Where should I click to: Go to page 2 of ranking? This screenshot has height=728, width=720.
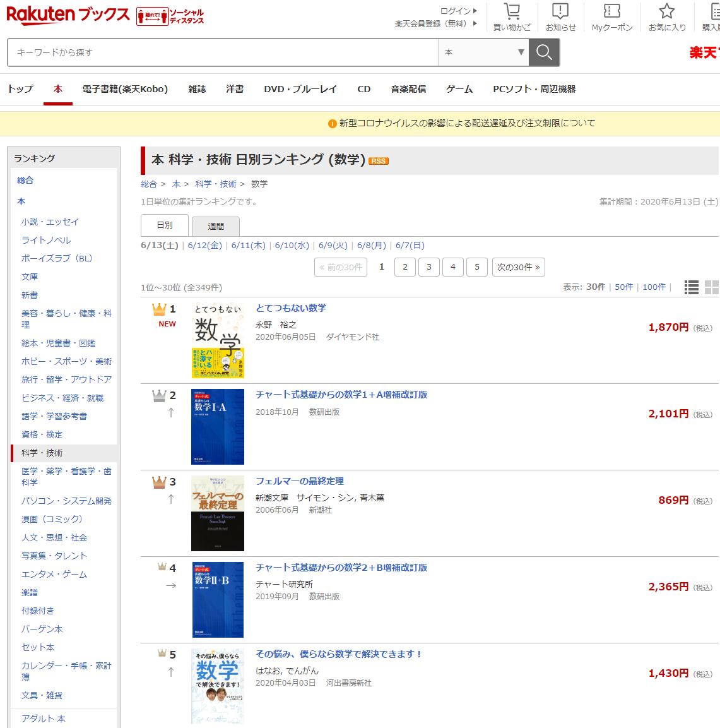click(x=405, y=267)
